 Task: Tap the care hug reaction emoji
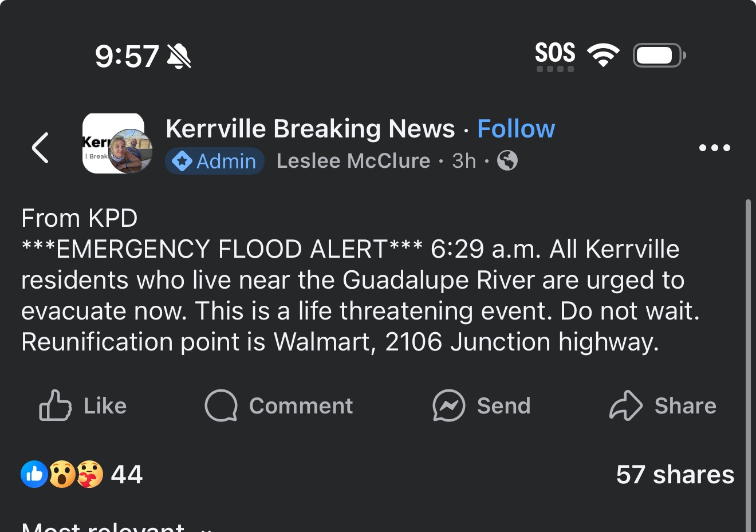pos(89,474)
